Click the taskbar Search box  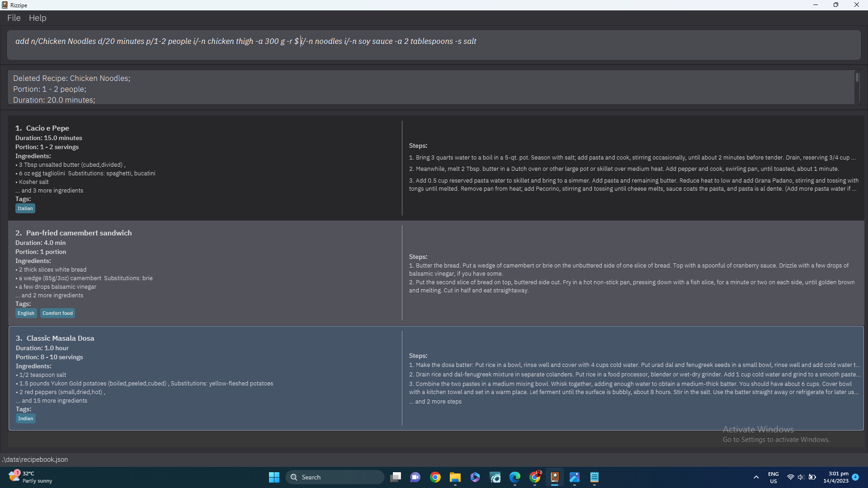tap(335, 477)
